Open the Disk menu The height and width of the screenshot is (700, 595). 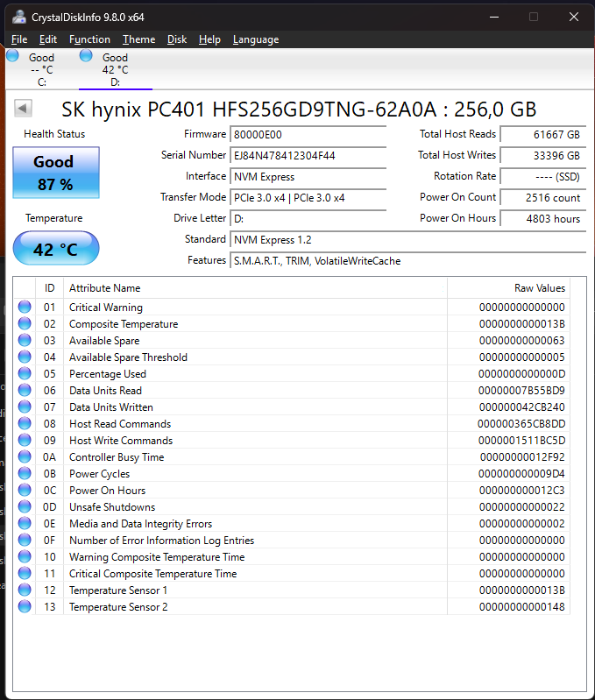[x=177, y=39]
